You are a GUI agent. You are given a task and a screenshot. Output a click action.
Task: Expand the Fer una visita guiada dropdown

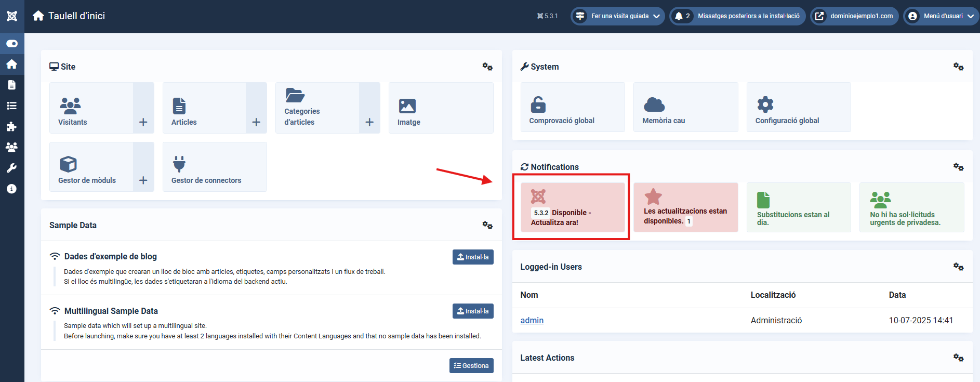tap(618, 16)
